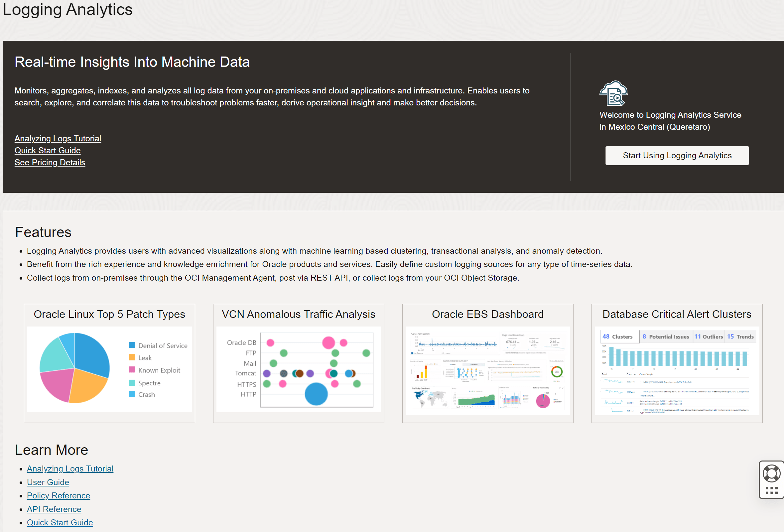Open Database Critical Alert Clusters thumbnail
The width and height of the screenshot is (784, 532).
[x=677, y=370]
